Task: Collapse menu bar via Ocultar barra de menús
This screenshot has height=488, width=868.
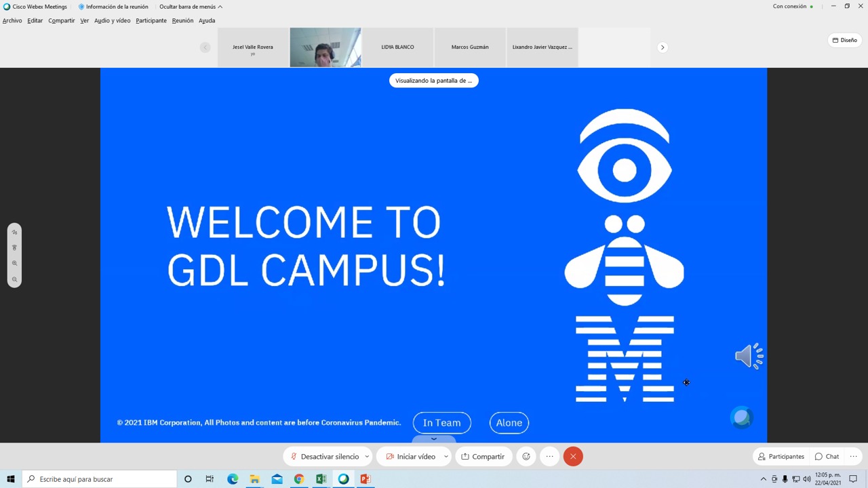Action: pyautogui.click(x=191, y=7)
